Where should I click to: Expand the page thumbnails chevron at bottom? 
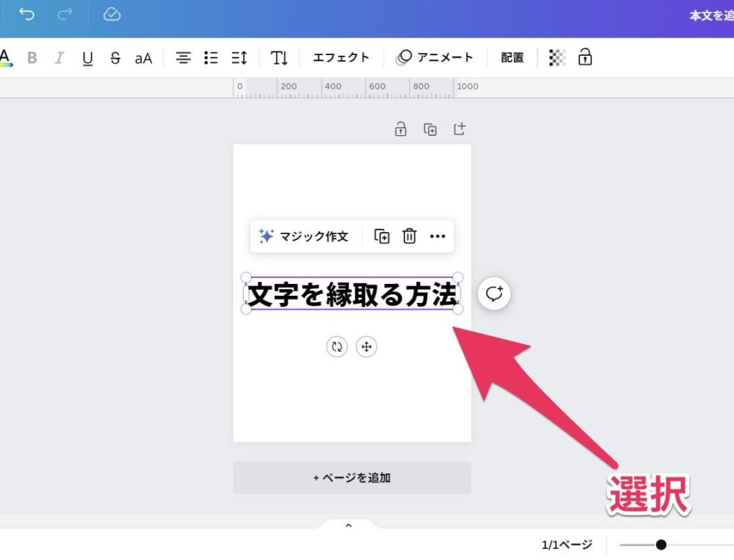pyautogui.click(x=349, y=525)
